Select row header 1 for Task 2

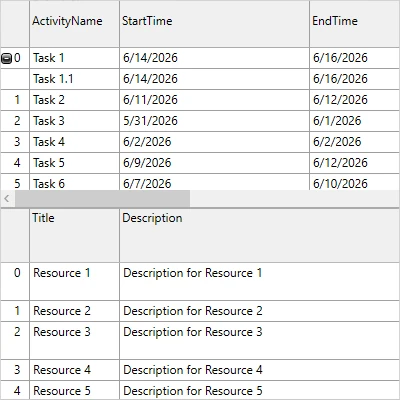click(15, 100)
